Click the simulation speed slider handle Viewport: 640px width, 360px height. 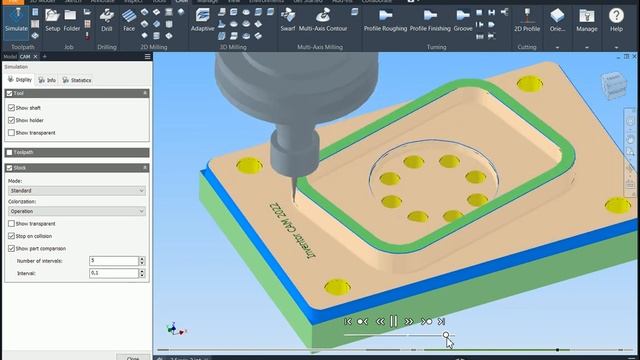[446, 335]
